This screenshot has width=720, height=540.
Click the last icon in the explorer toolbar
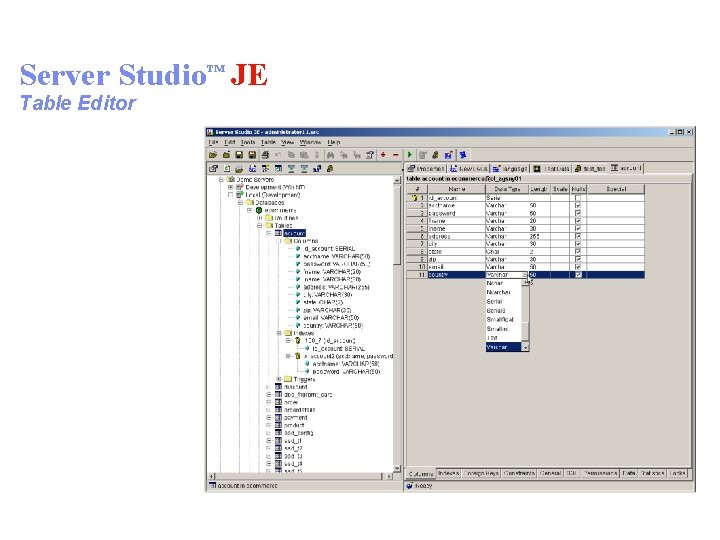tap(330, 169)
